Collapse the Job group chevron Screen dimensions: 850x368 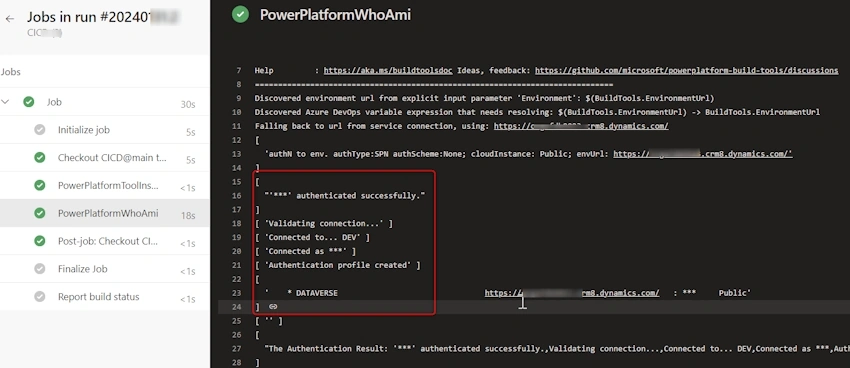click(5, 102)
